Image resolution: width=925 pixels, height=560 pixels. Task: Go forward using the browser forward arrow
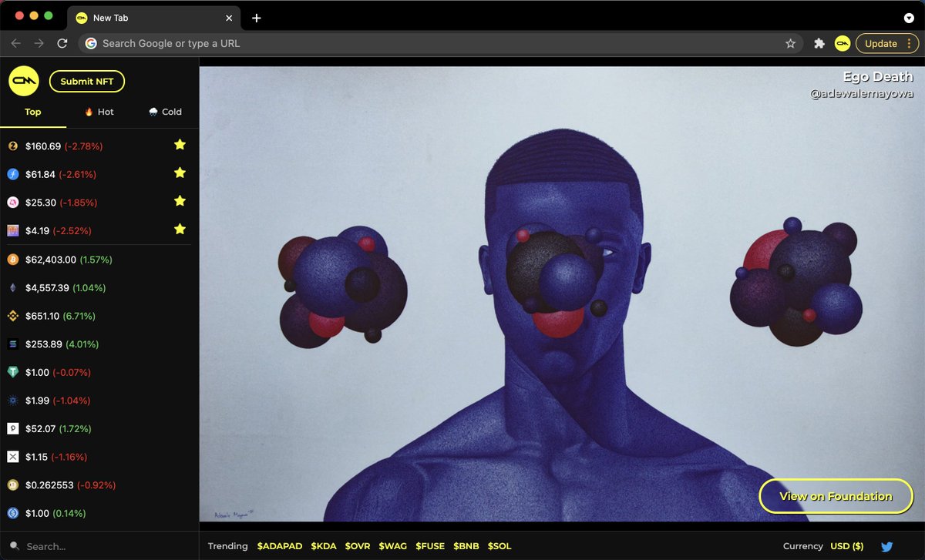tap(39, 44)
